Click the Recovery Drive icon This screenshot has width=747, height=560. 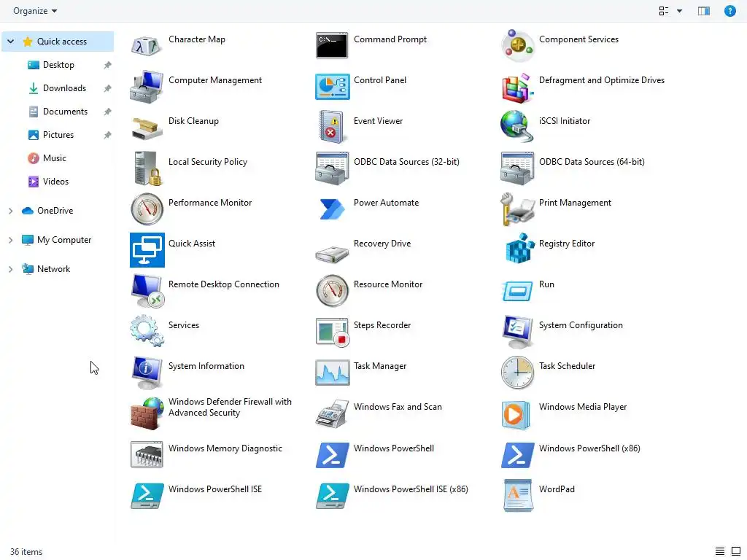click(x=332, y=253)
